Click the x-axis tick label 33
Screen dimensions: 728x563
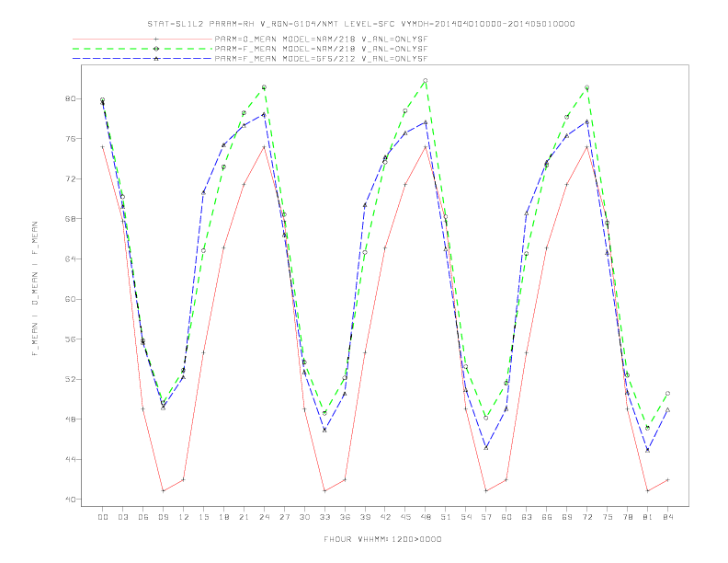[x=324, y=517]
